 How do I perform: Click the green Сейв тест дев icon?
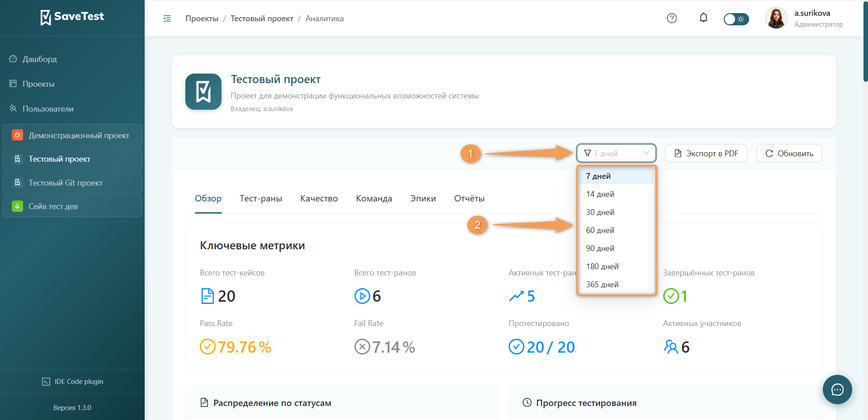click(x=17, y=206)
